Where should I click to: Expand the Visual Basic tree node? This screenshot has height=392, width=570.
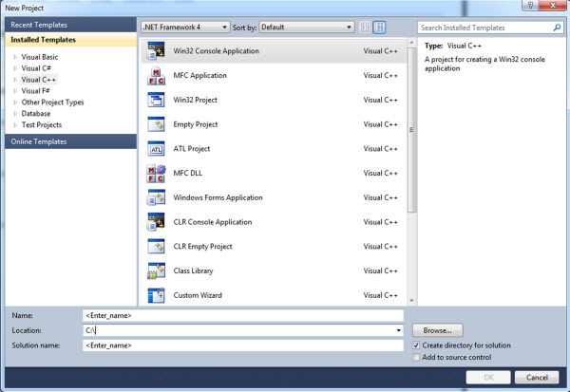point(15,57)
